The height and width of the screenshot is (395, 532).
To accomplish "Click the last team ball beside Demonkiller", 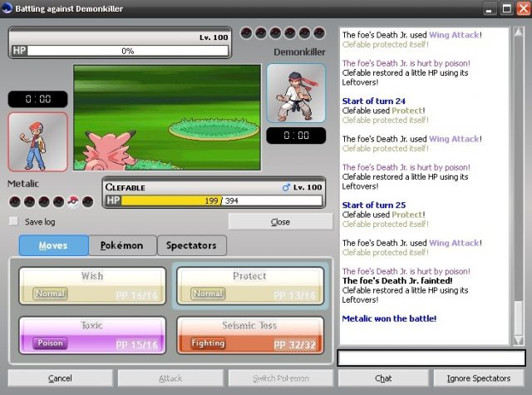I will (x=319, y=33).
